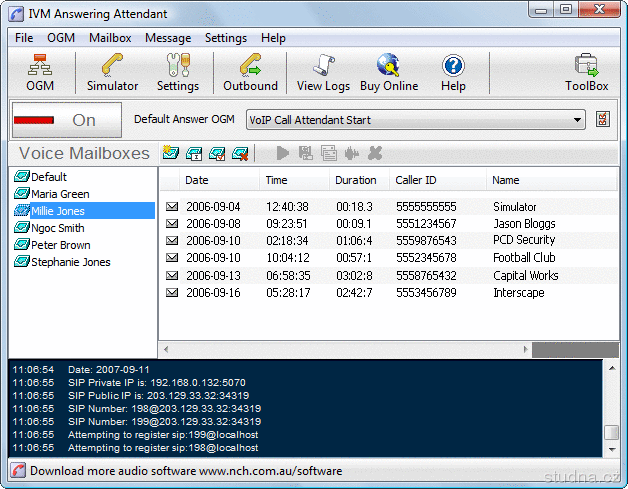The width and height of the screenshot is (628, 489).
Task: Click the delete mailbox icon
Action: coord(240,153)
